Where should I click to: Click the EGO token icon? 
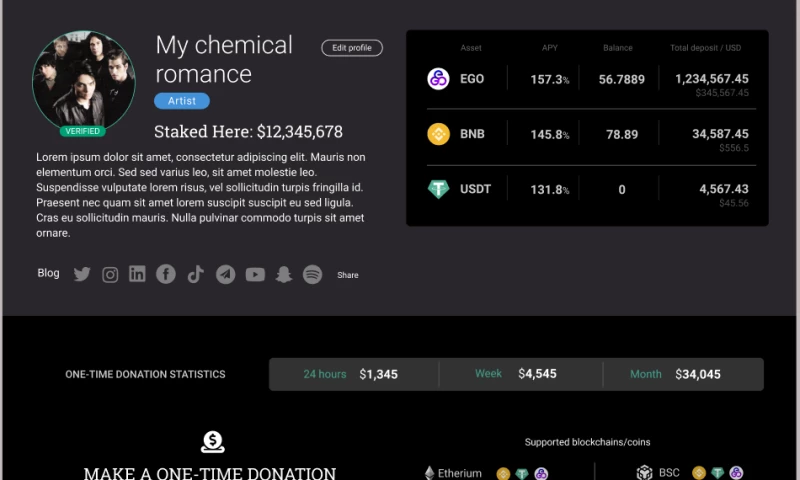438,79
